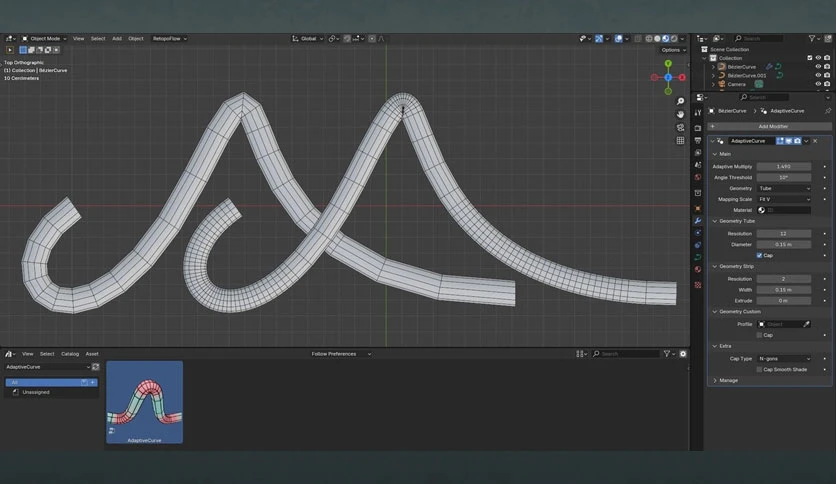Open the Output properties tab icon
Image resolution: width=836 pixels, height=484 pixels.
tap(698, 141)
